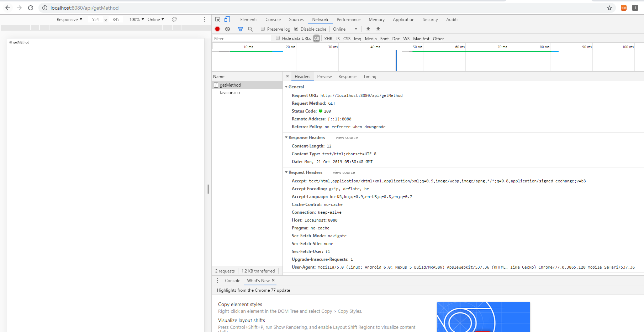
Task: Activate the inspect element picker
Action: coord(218,20)
